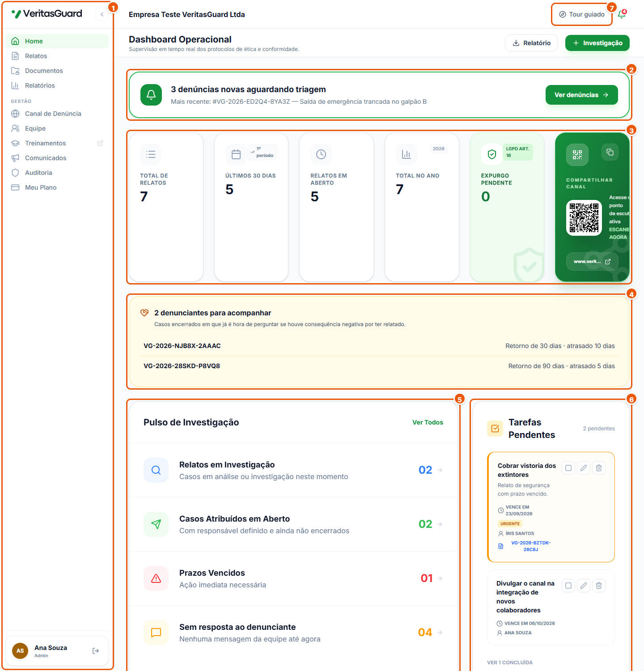The image size is (644, 671).
Task: Expand Prazos Vencidos arrow
Action: pos(440,578)
